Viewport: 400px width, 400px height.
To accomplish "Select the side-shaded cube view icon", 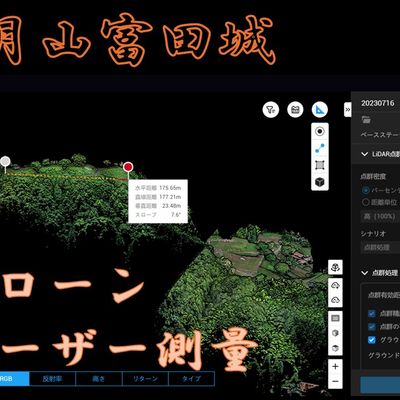I will 335,333.
